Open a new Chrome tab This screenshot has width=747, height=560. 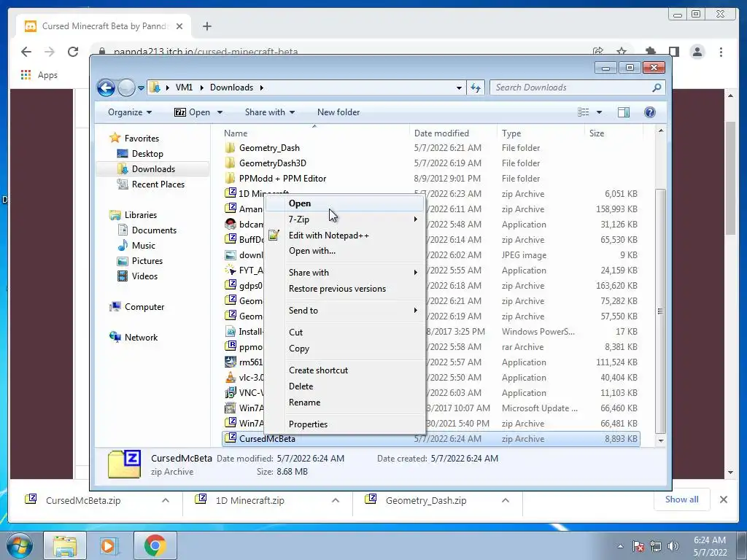tap(206, 26)
